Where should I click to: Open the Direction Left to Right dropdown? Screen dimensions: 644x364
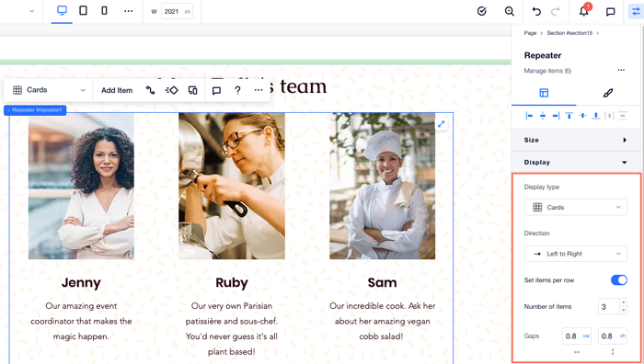click(576, 254)
